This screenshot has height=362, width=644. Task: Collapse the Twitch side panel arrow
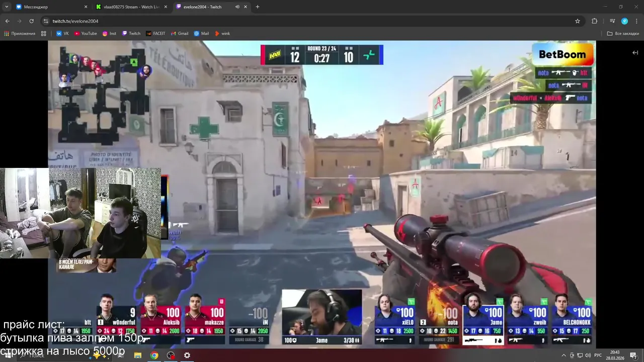point(635,53)
